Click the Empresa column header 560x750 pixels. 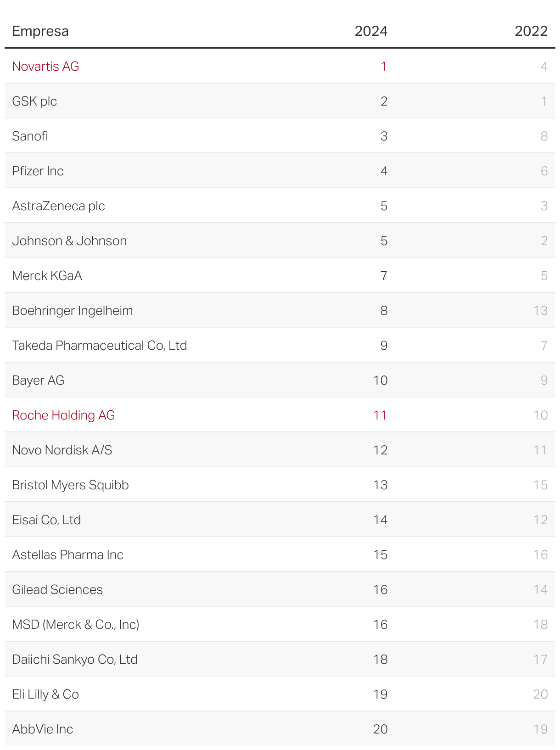click(40, 31)
